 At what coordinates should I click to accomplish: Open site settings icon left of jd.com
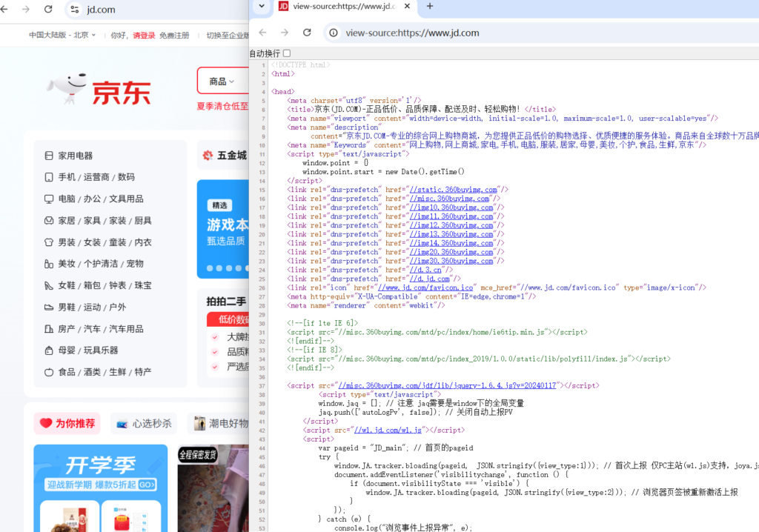click(x=73, y=10)
